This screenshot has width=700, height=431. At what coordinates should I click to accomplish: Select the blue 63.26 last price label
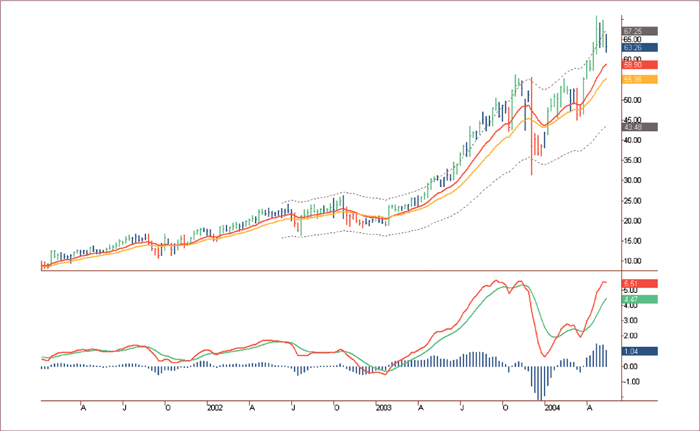point(638,47)
